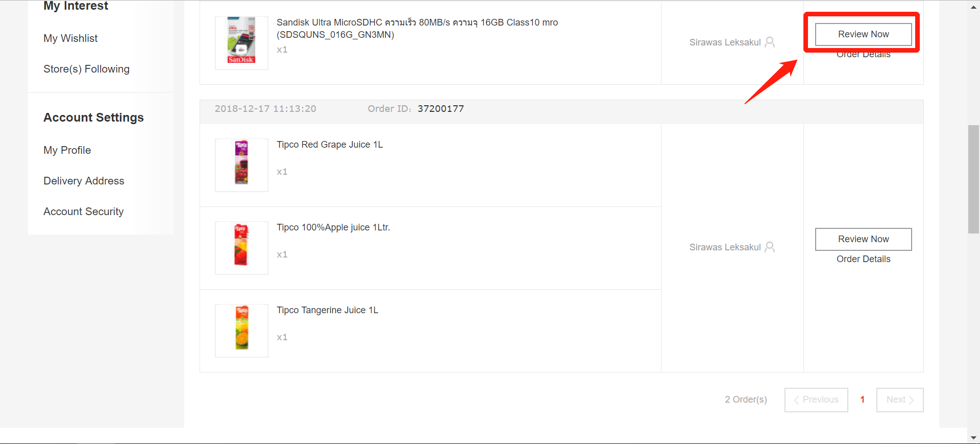Viewport: 980px width, 444px height.
Task: Select page 1 in pagination
Action: coord(862,400)
